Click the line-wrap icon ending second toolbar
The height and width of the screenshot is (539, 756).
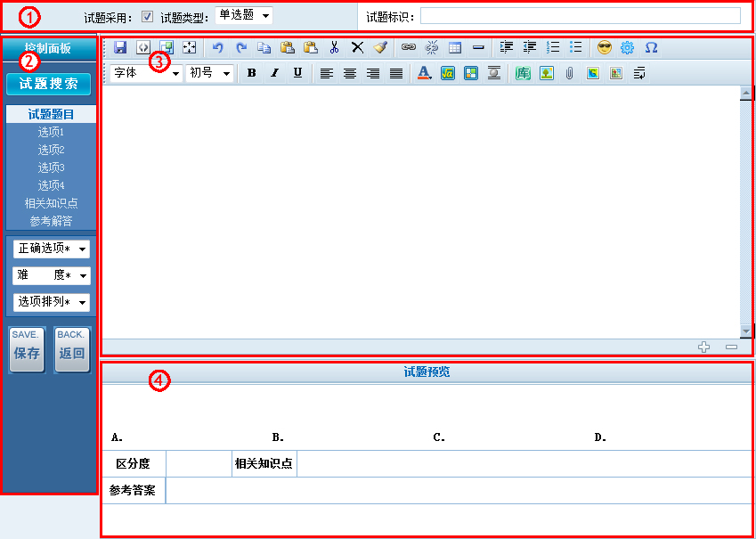(640, 73)
